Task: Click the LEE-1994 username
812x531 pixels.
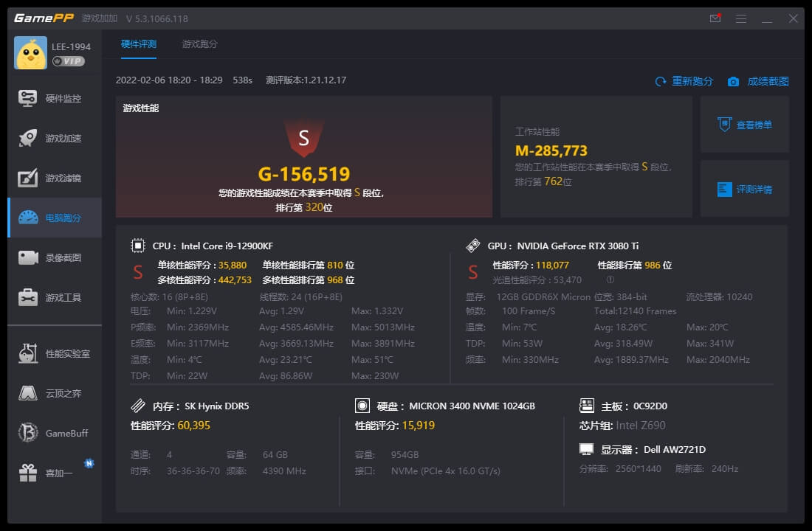Action: (x=71, y=46)
